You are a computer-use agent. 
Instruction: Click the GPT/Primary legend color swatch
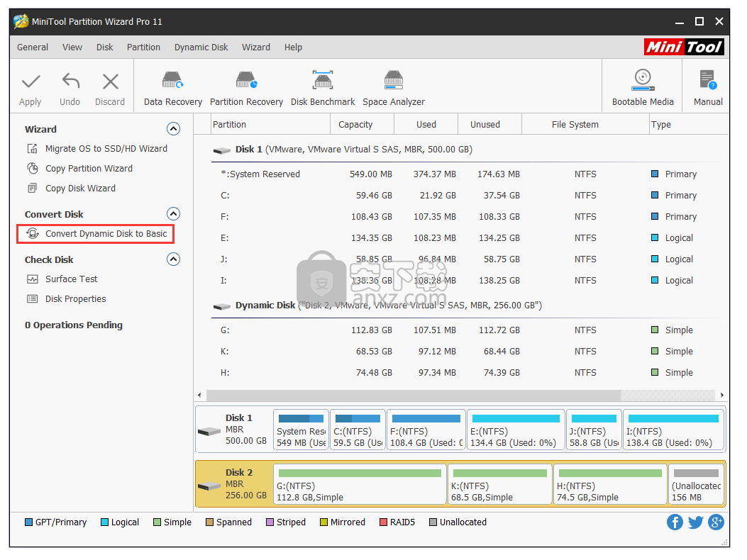[28, 522]
